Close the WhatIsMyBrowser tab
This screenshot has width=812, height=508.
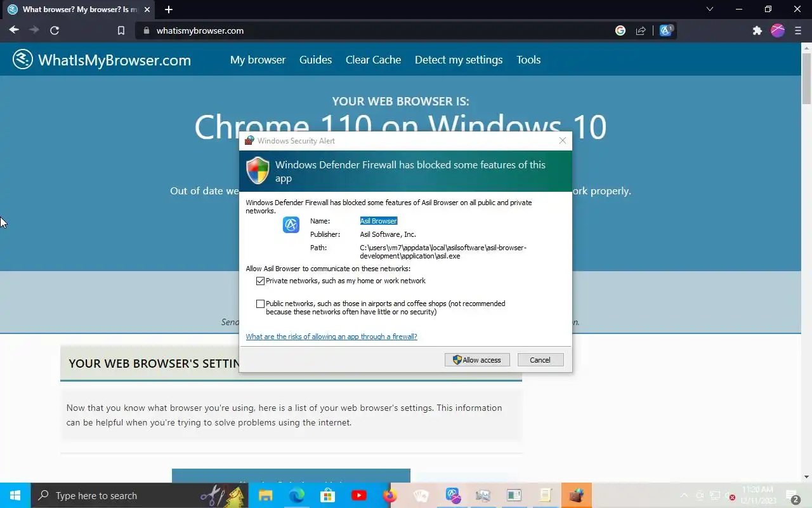point(147,10)
